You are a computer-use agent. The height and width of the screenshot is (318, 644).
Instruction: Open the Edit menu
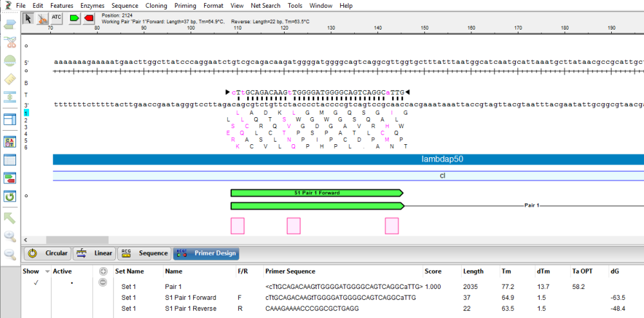(38, 6)
